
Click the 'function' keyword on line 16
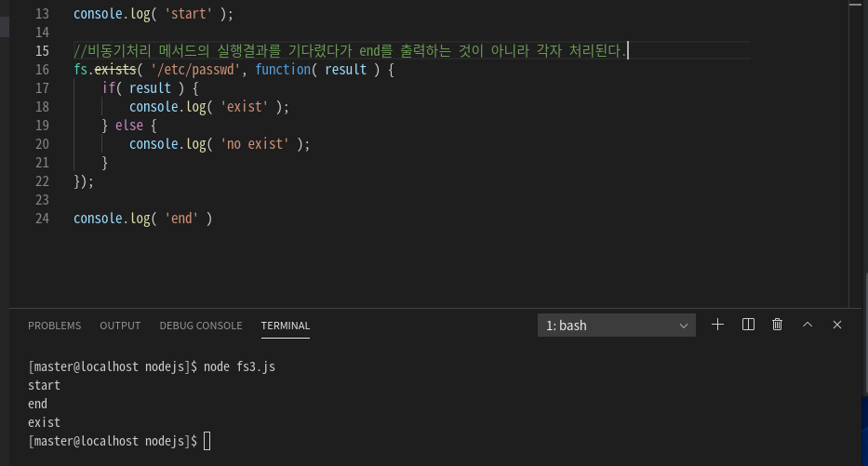tap(283, 70)
